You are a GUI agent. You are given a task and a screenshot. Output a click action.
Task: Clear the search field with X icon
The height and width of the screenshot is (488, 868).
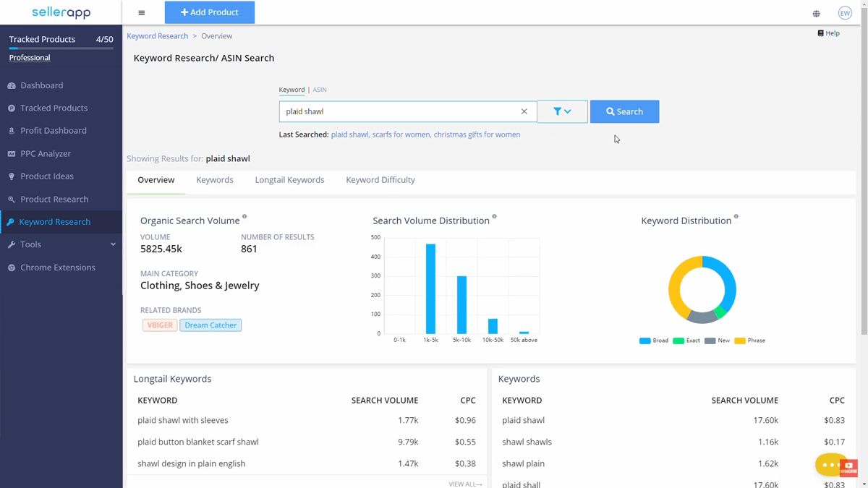point(524,111)
